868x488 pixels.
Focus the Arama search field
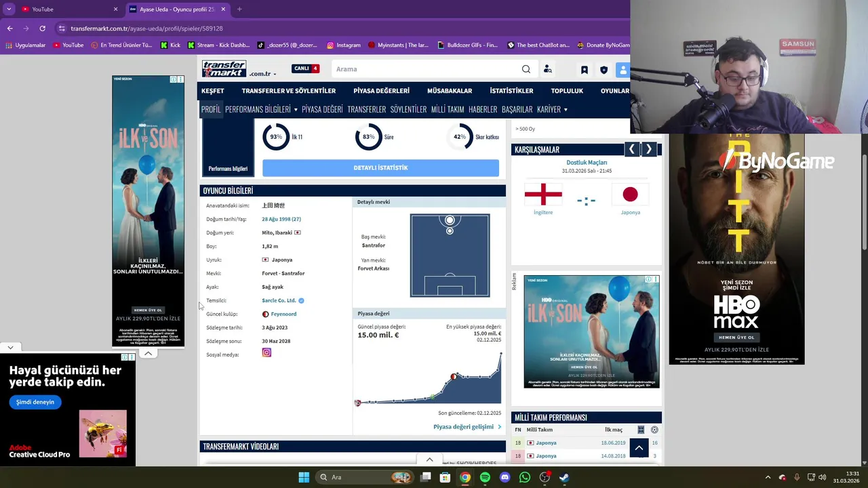[427, 69]
